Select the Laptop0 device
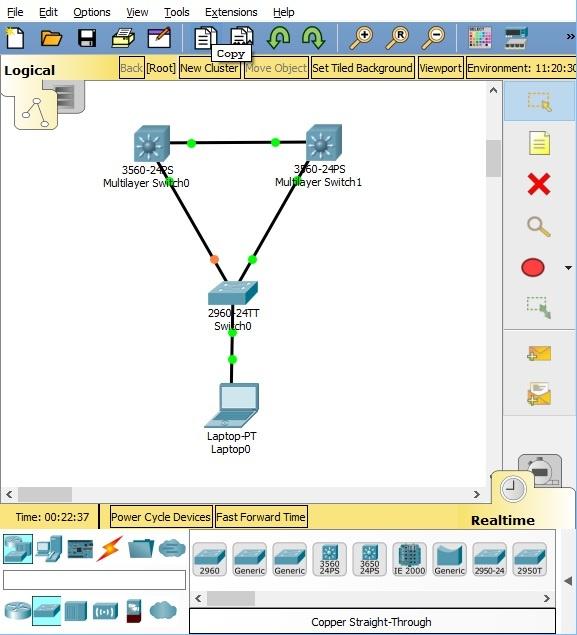 click(x=232, y=406)
